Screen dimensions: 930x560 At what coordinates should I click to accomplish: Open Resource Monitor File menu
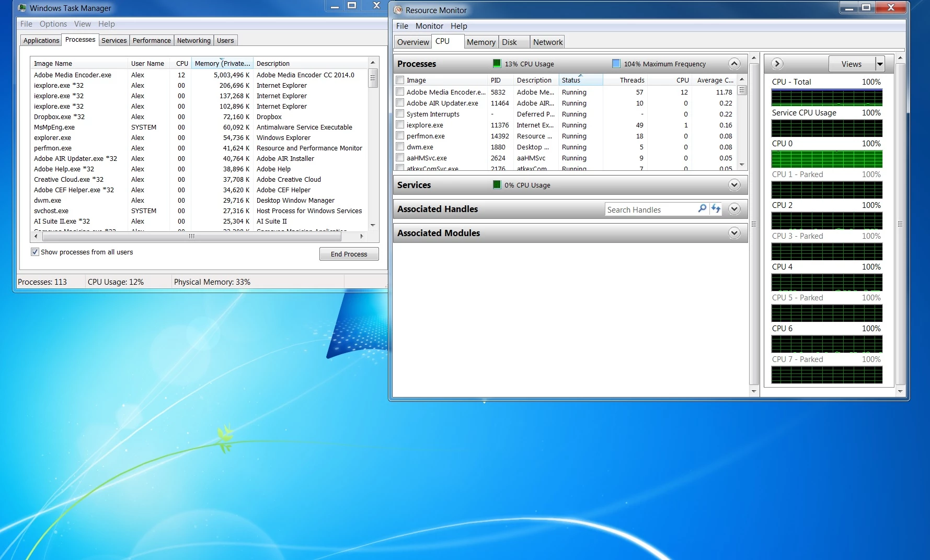[402, 26]
